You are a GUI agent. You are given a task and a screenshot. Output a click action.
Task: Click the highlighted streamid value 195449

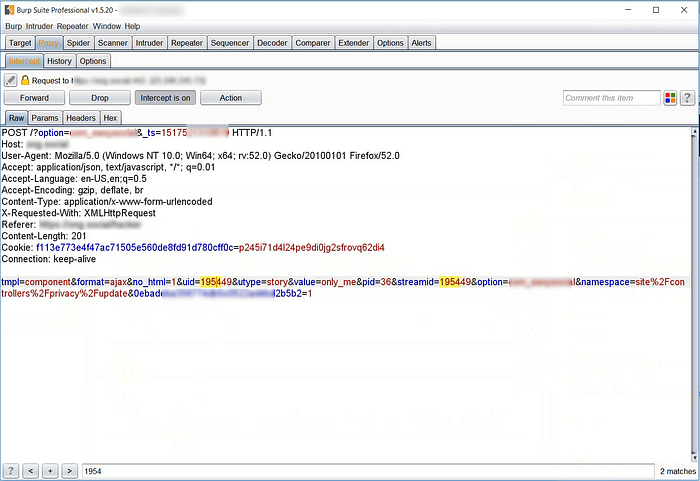click(x=455, y=282)
